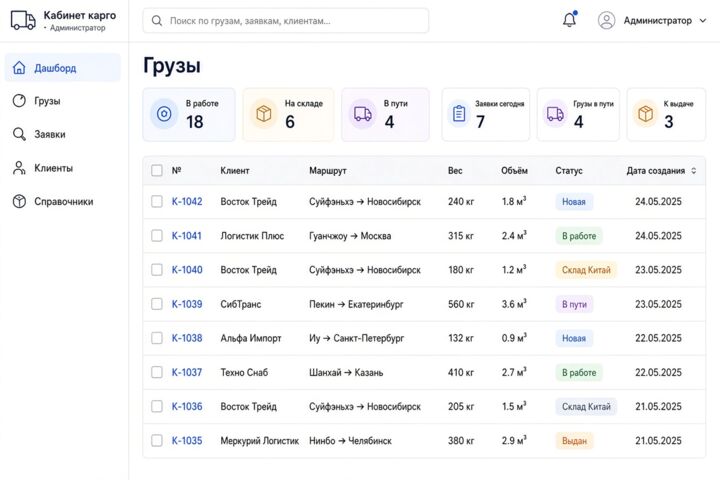Open notifications bell
Viewport: 720px width, 480px height.
pyautogui.click(x=569, y=20)
